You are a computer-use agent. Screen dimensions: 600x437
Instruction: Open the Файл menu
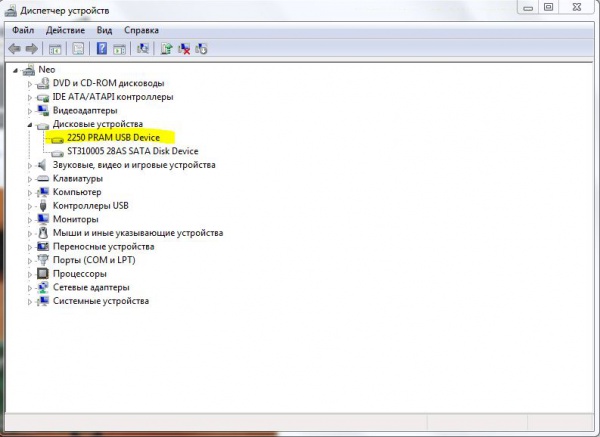23,30
